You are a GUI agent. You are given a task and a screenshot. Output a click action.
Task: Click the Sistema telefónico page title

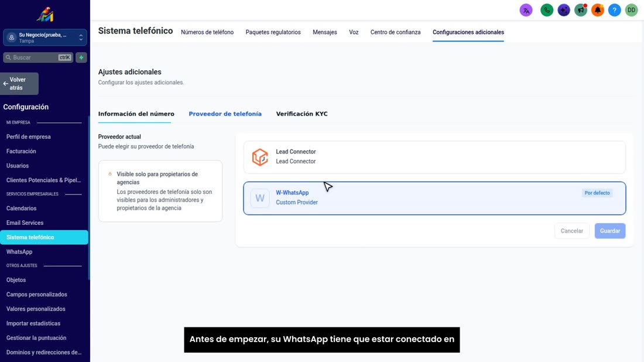click(136, 31)
